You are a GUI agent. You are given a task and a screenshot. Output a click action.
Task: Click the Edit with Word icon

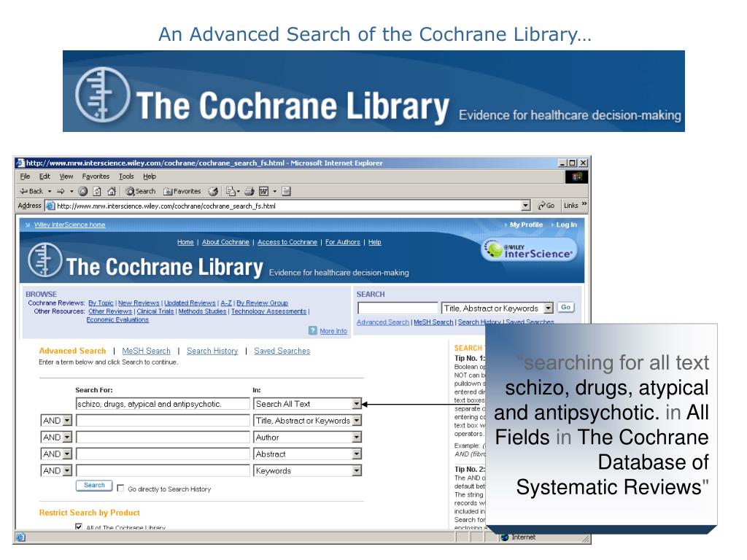263,192
